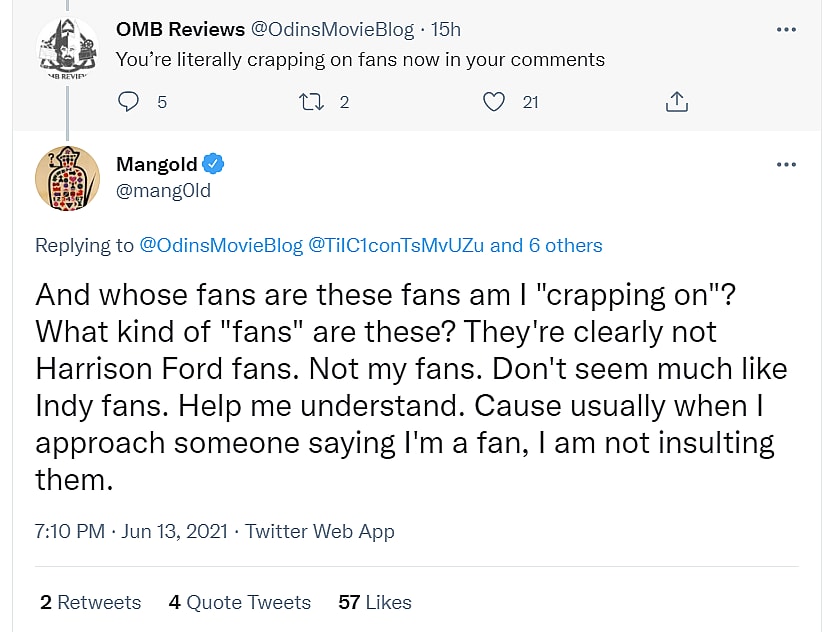Click @OdinsMovieBlog in Replying to line
Screen dimensions: 823x632
[220, 245]
